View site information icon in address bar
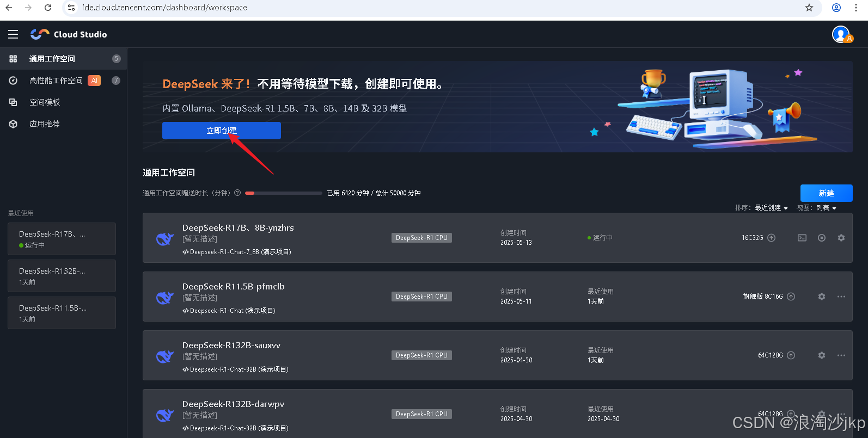The width and height of the screenshot is (868, 438). [x=71, y=8]
